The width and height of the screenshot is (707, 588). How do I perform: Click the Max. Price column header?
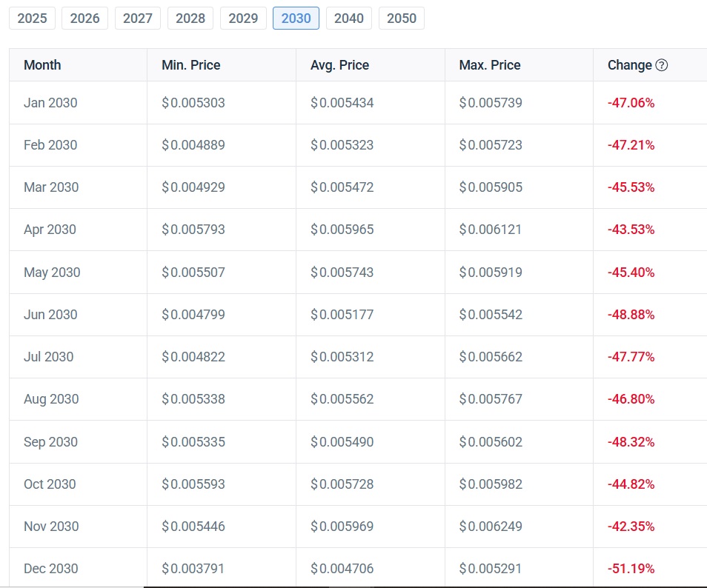[x=489, y=65]
